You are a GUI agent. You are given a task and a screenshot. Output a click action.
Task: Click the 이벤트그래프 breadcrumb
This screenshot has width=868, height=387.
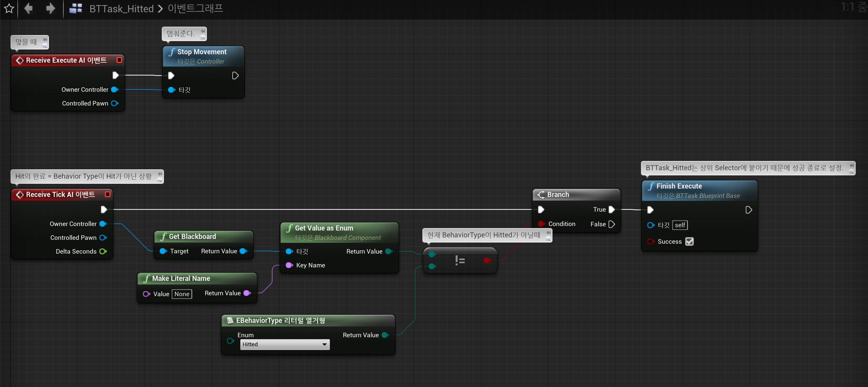click(x=195, y=9)
